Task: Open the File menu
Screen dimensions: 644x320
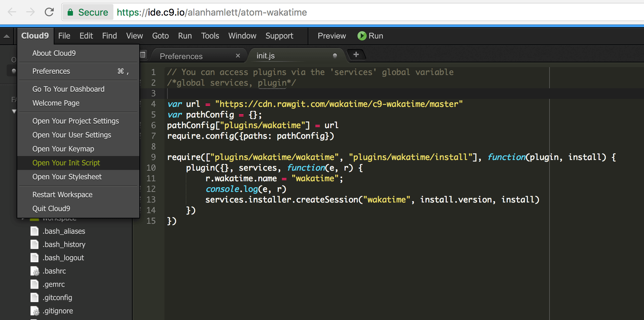Action: [64, 36]
